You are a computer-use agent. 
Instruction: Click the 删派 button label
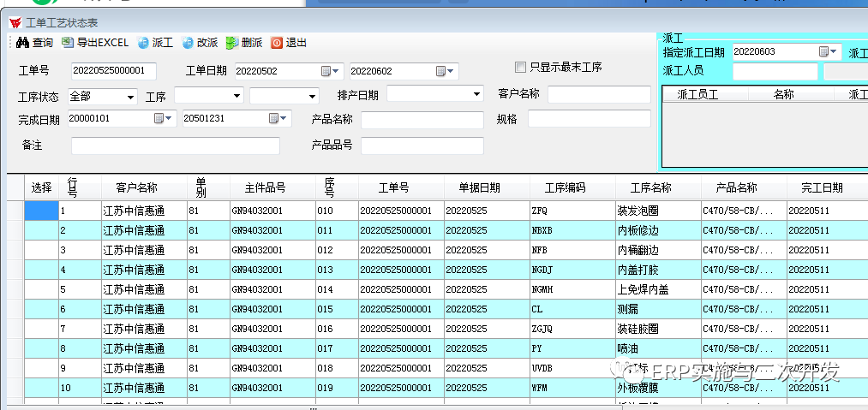(252, 43)
